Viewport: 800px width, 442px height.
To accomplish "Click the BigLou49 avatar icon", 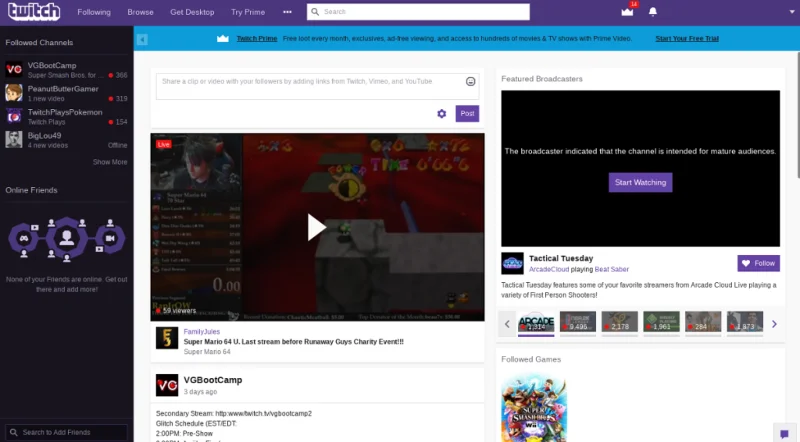I will [14, 139].
